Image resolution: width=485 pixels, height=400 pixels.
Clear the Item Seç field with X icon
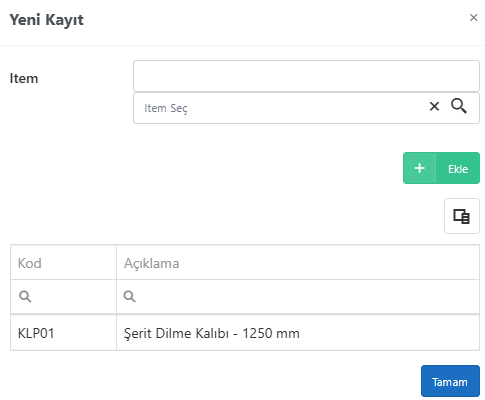(x=434, y=107)
